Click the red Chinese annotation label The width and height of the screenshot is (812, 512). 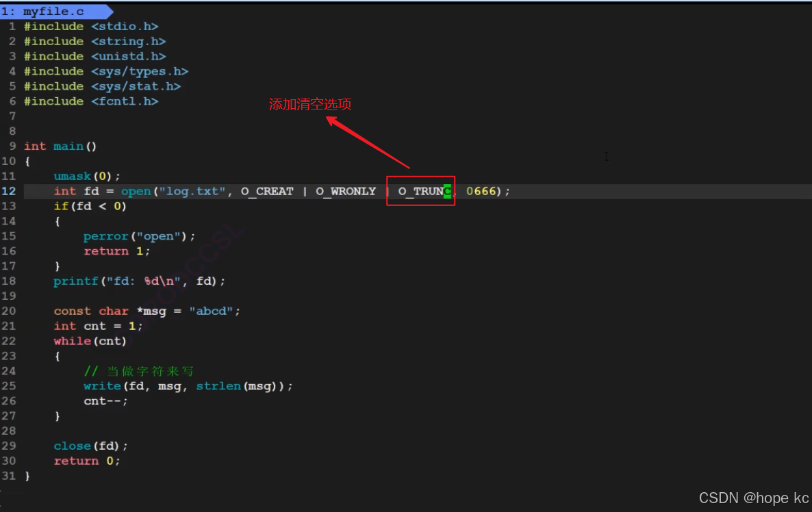pos(309,104)
